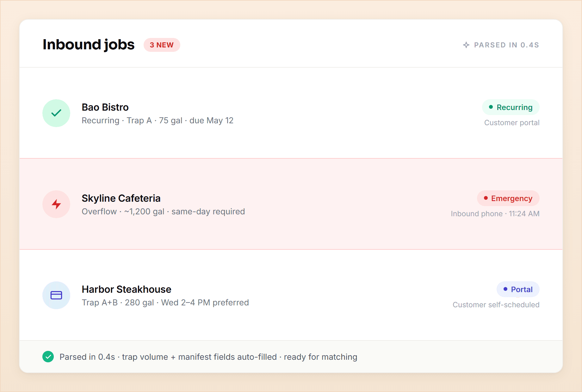Click the Portal status tag
The image size is (582, 392).
click(x=518, y=290)
